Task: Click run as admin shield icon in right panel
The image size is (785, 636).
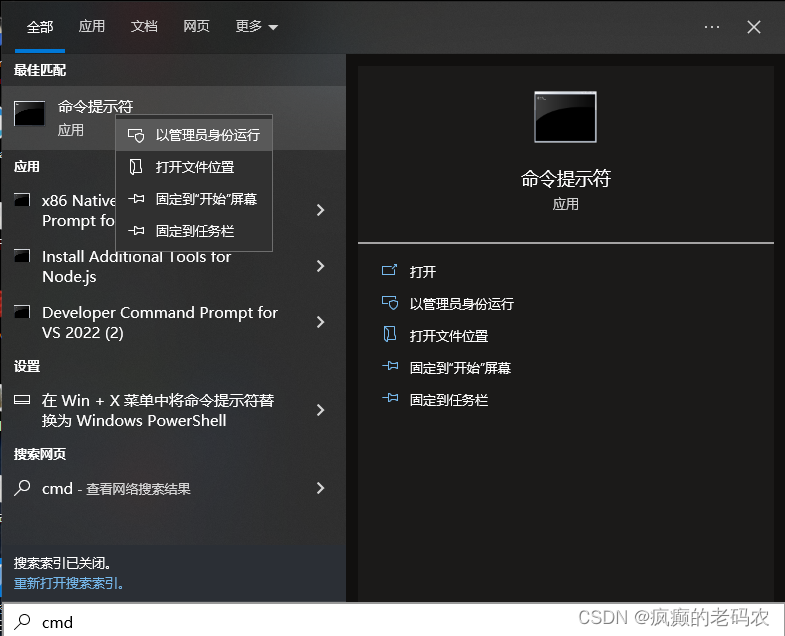Action: tap(390, 303)
